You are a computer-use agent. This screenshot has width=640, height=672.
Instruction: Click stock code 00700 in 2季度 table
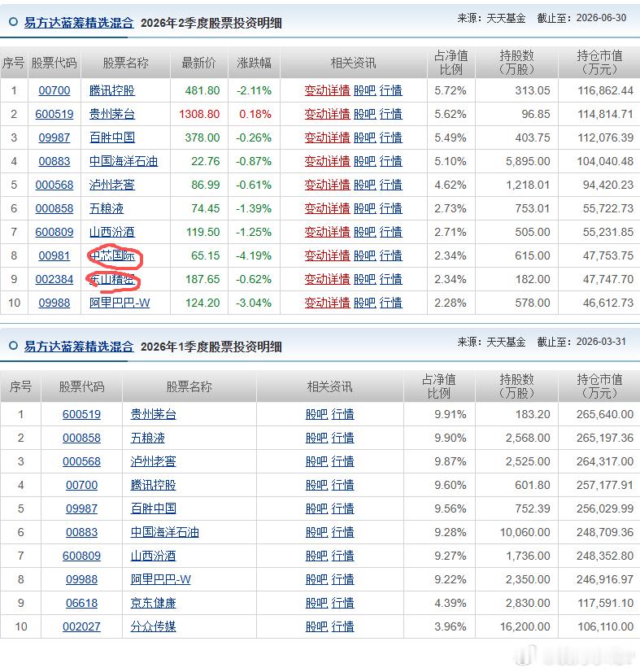click(54, 90)
